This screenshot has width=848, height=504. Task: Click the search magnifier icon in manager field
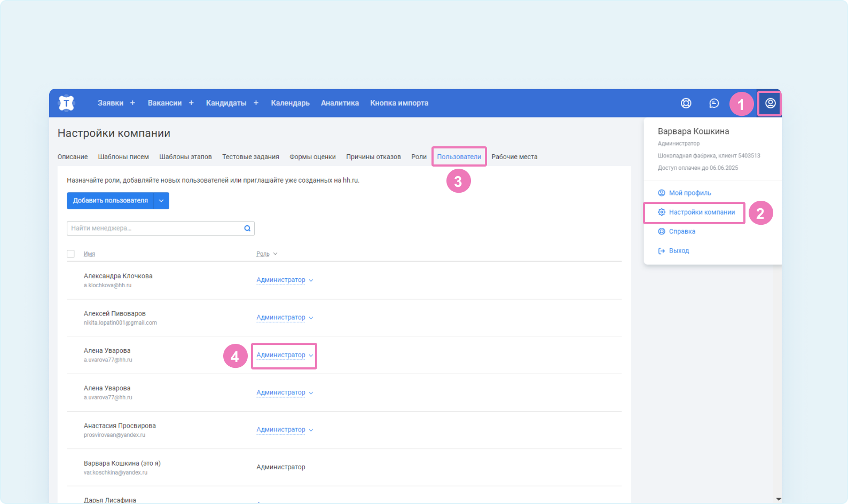pyautogui.click(x=247, y=229)
